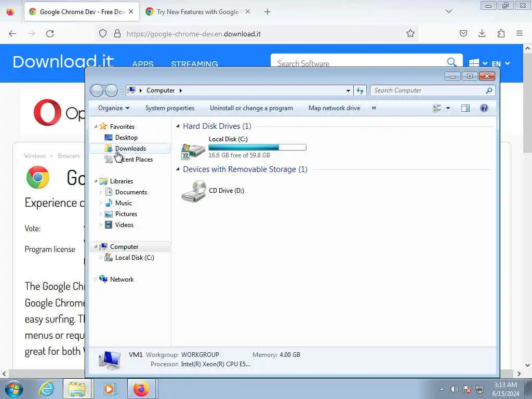Toggle the preview pane icon
The image size is (532, 399).
[465, 108]
